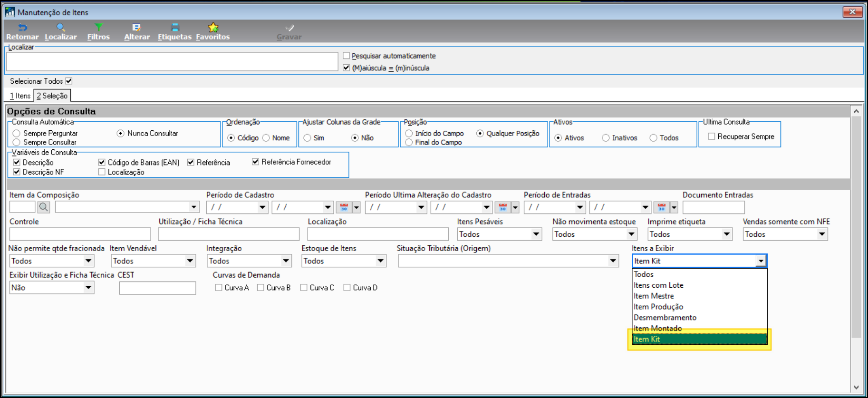Image resolution: width=868 pixels, height=398 pixels.
Task: Click the app icon in title bar
Action: (x=10, y=12)
